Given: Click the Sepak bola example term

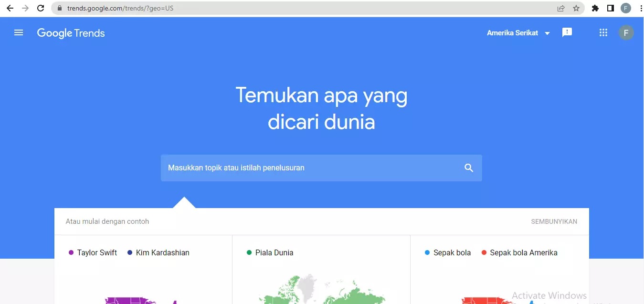Looking at the screenshot, I should (x=452, y=253).
